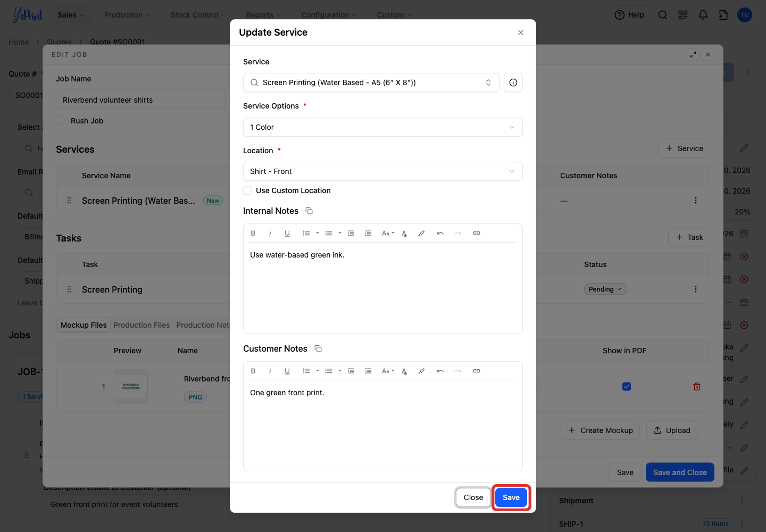This screenshot has width=766, height=532.
Task: Copy Internal Notes using the copy icon
Action: 309,211
